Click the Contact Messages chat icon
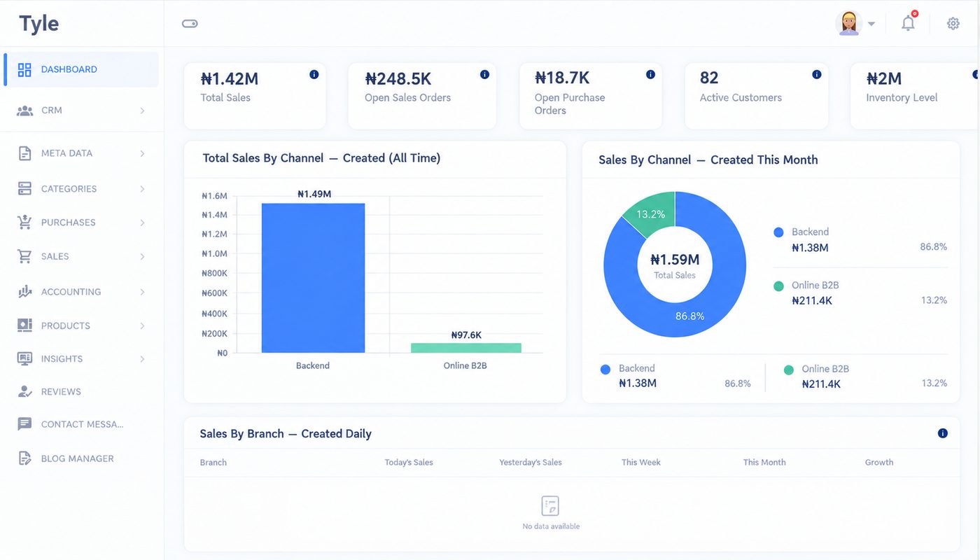 24,424
